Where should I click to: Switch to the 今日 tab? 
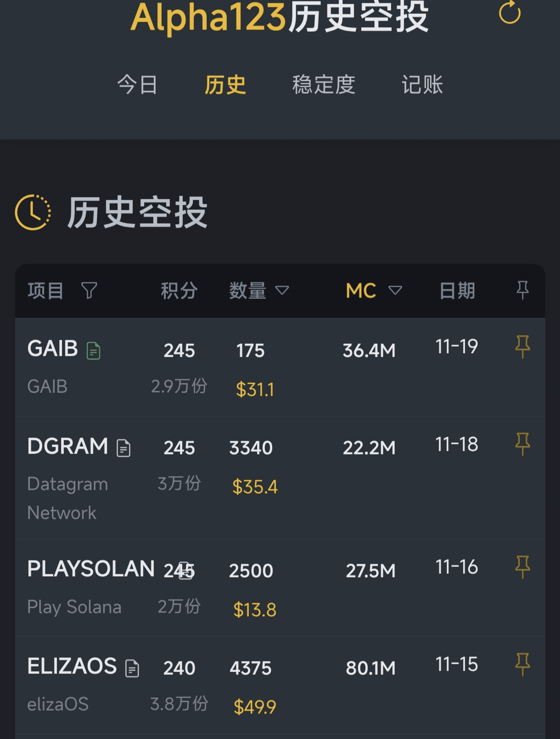(137, 85)
